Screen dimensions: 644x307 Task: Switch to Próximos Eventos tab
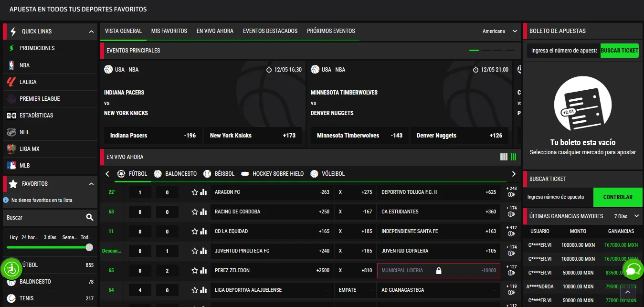[331, 31]
